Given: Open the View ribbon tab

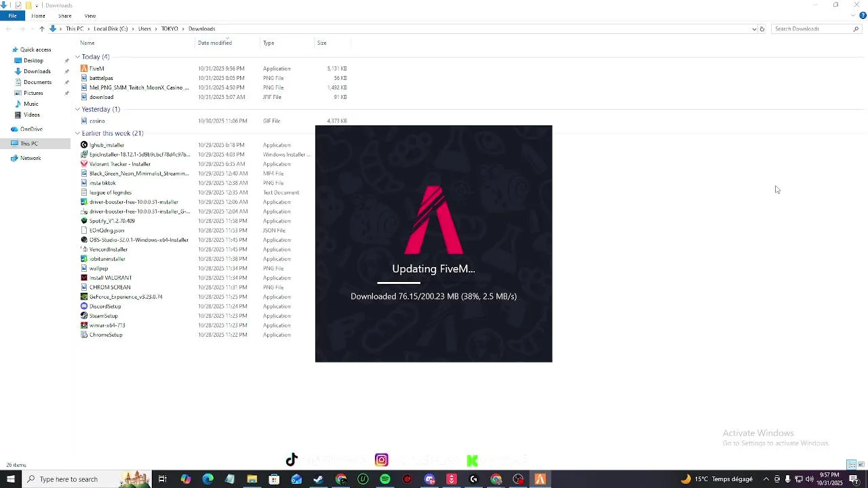Looking at the screenshot, I should (x=90, y=16).
